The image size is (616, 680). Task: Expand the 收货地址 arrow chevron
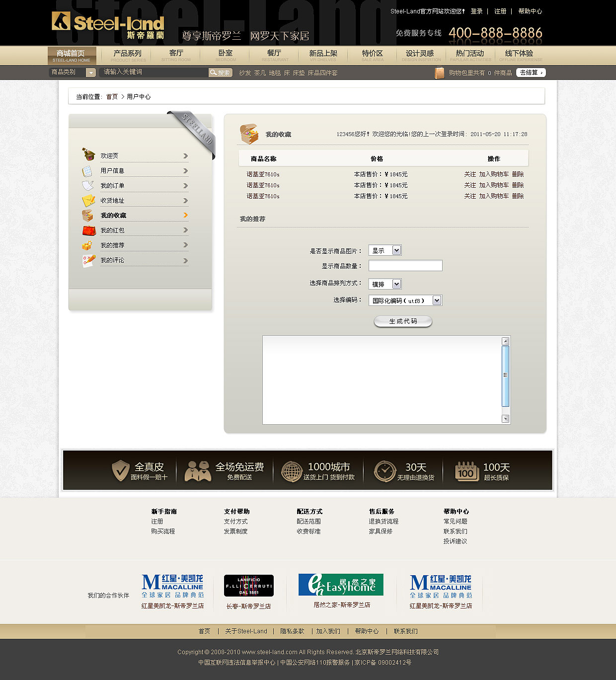tap(185, 201)
